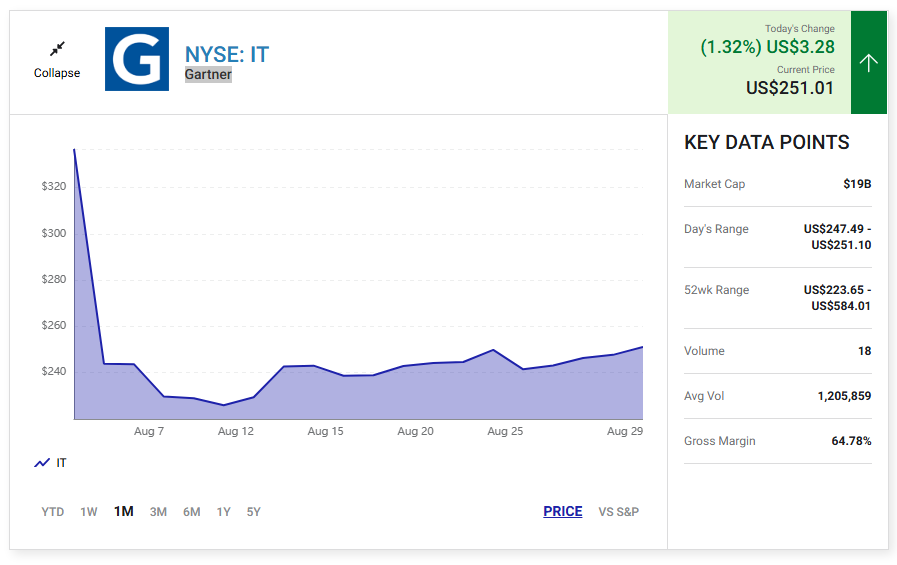
Task: Select the 3M time range
Action: coord(158,512)
